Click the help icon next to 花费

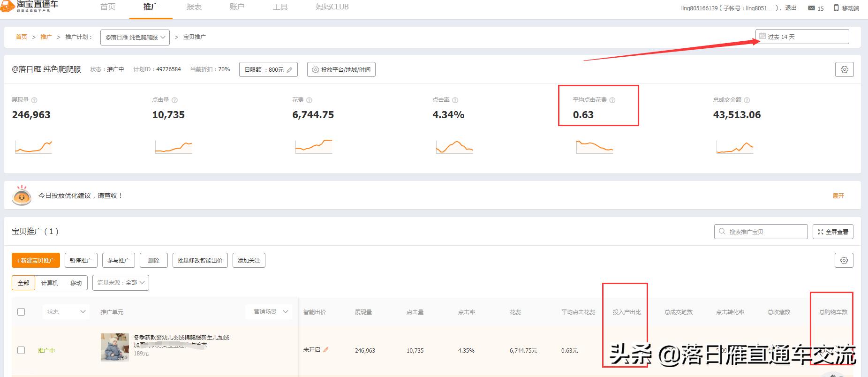[x=309, y=100]
